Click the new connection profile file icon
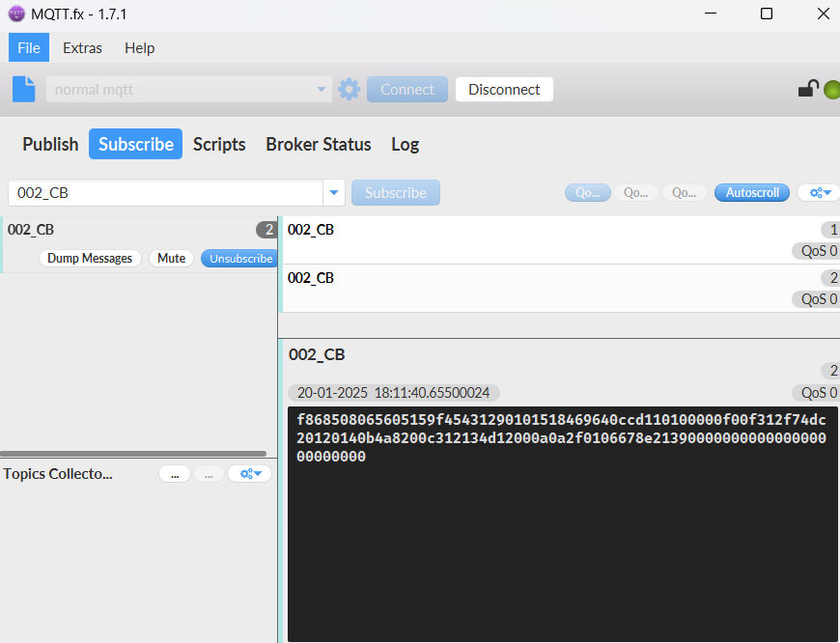The height and width of the screenshot is (643, 840). pyautogui.click(x=23, y=89)
